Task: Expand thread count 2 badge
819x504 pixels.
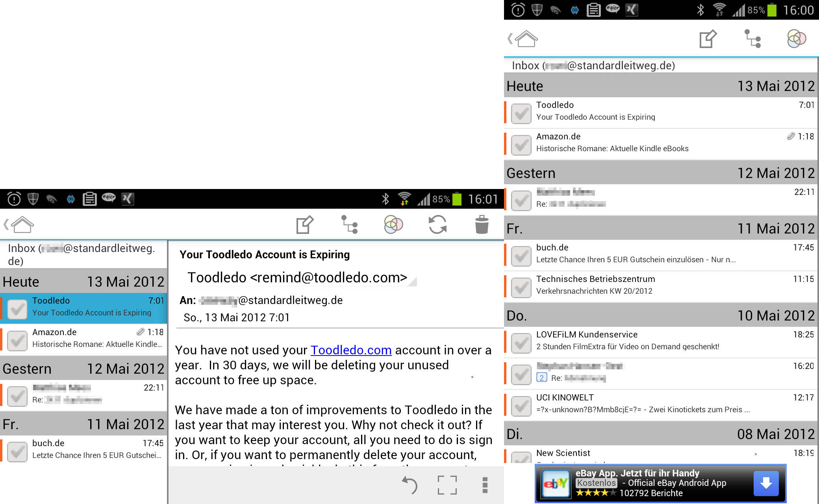Action: pos(542,378)
